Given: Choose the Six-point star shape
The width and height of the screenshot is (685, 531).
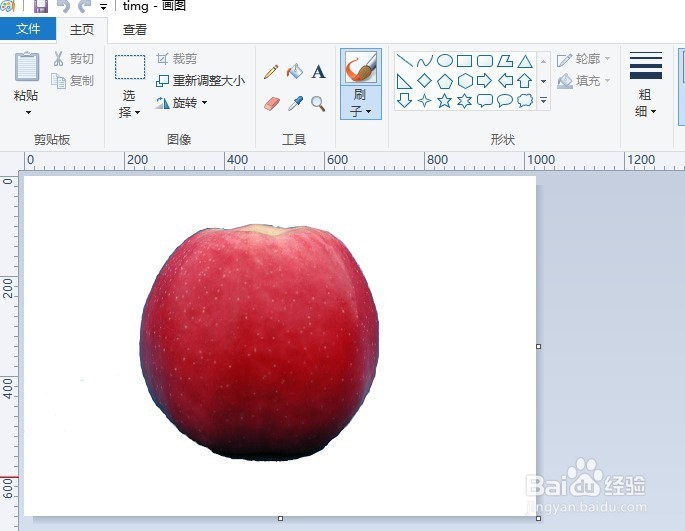Looking at the screenshot, I should [x=464, y=101].
